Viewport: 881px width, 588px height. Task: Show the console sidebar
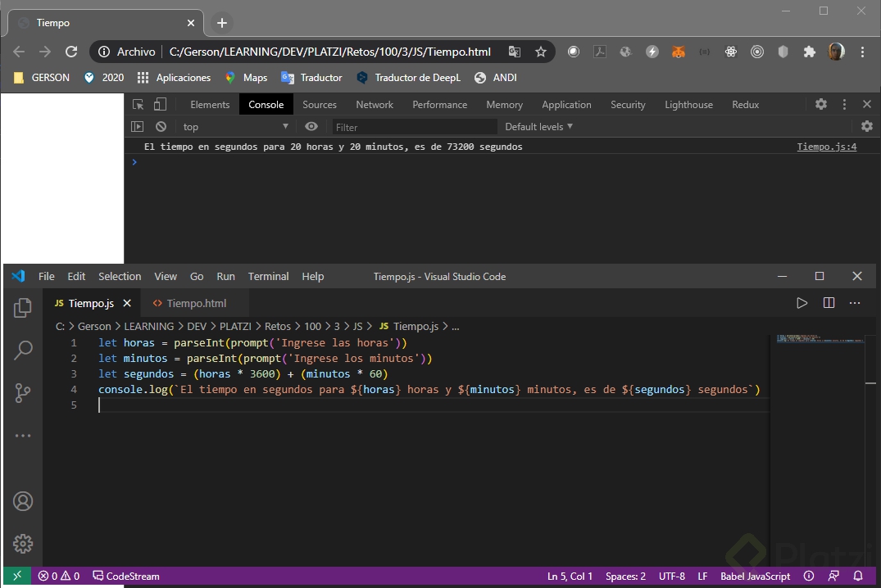point(138,127)
